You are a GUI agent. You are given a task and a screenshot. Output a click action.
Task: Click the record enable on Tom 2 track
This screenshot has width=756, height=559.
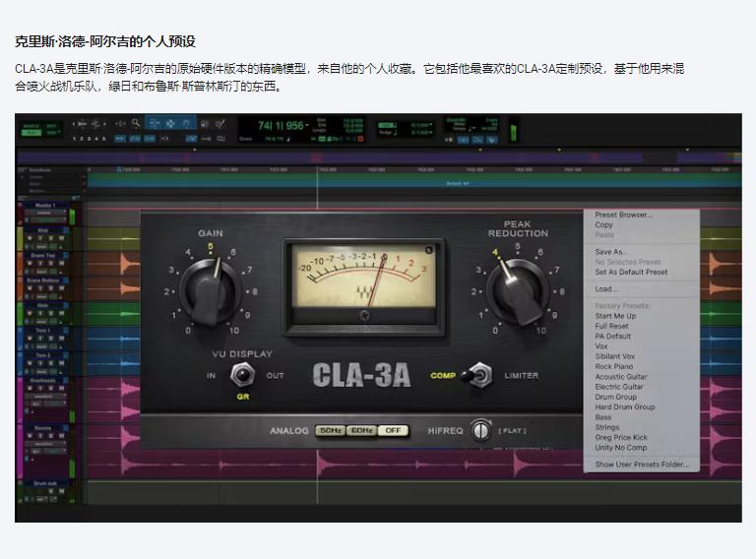(30, 363)
